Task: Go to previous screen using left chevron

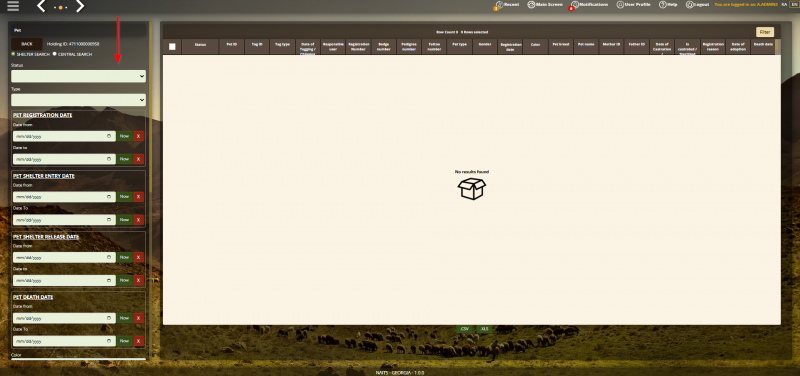Action: click(x=42, y=6)
